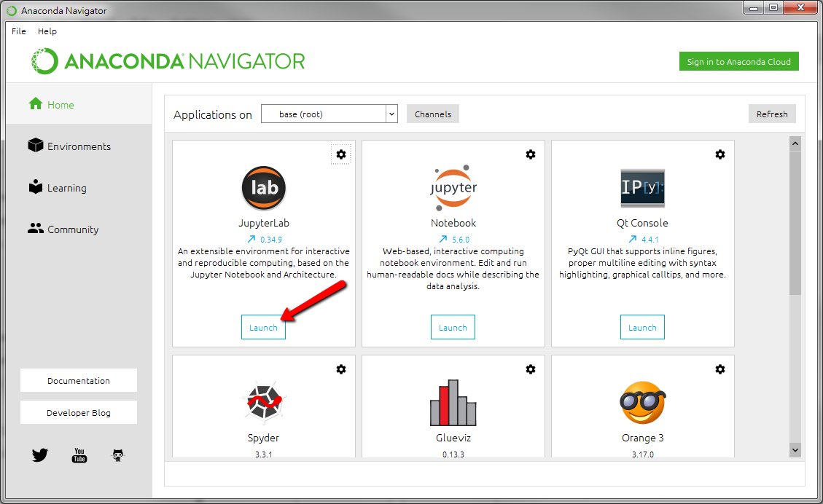Viewport: 823px width, 504px height.
Task: Open the File menu
Action: click(19, 31)
